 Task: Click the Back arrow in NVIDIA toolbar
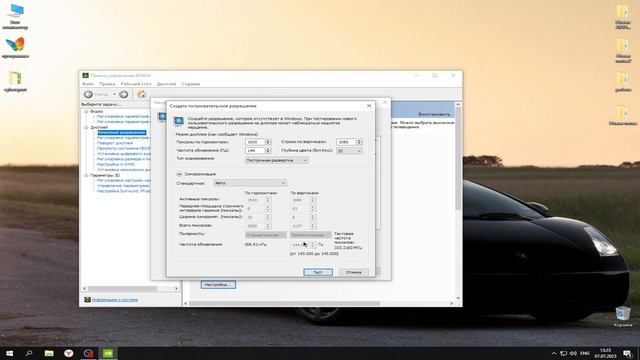88,94
